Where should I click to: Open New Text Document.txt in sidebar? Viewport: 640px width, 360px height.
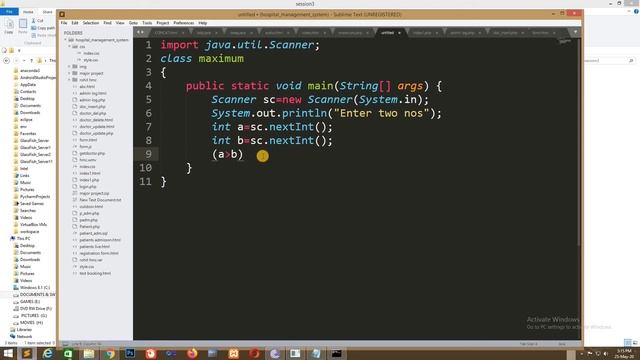coord(100,200)
